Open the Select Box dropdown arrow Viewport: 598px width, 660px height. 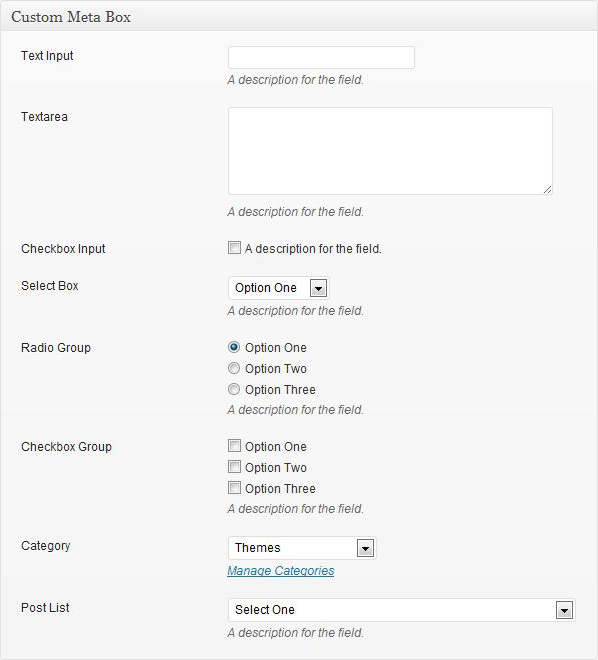tap(318, 288)
